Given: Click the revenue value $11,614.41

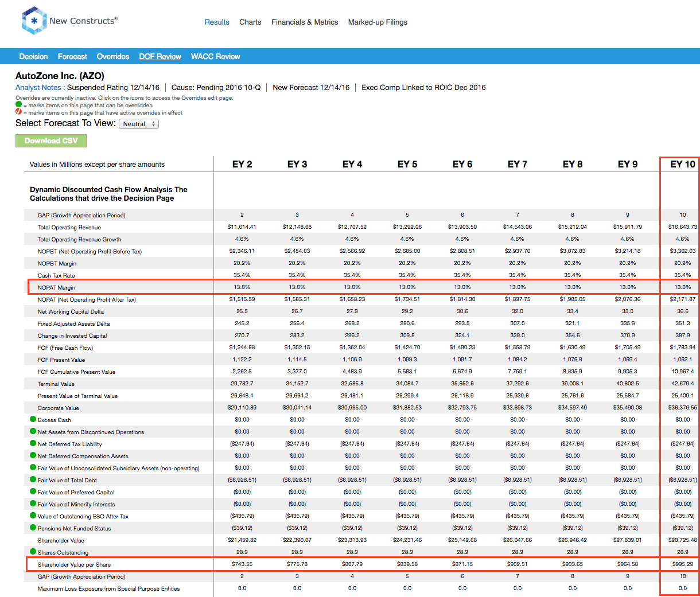Looking at the screenshot, I should [242, 227].
